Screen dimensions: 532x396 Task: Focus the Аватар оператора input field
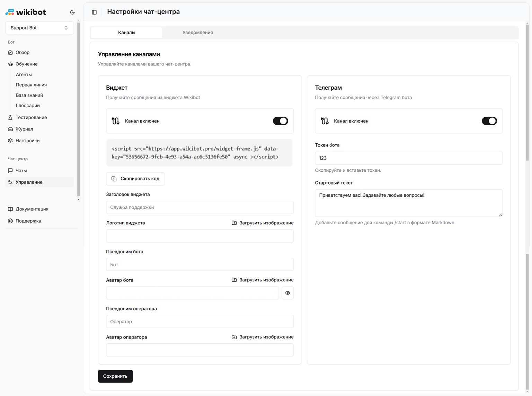[x=200, y=350]
